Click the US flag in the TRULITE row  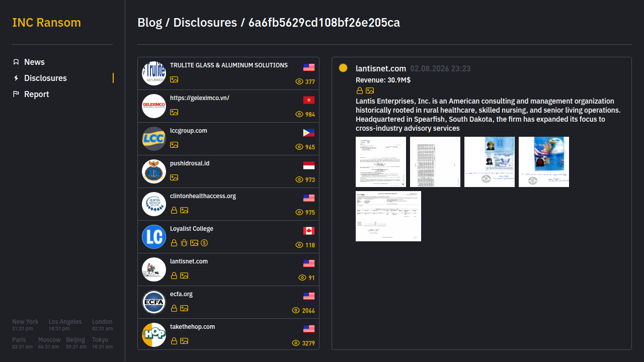[309, 67]
